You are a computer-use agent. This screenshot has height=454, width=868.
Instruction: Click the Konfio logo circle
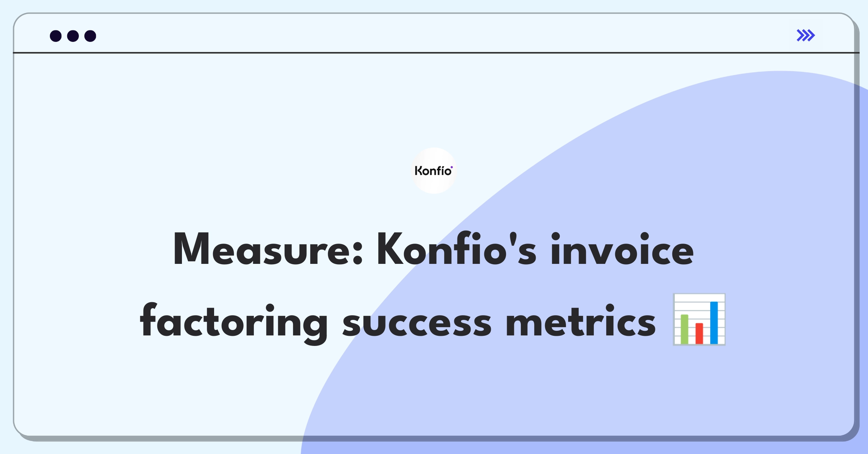(434, 171)
